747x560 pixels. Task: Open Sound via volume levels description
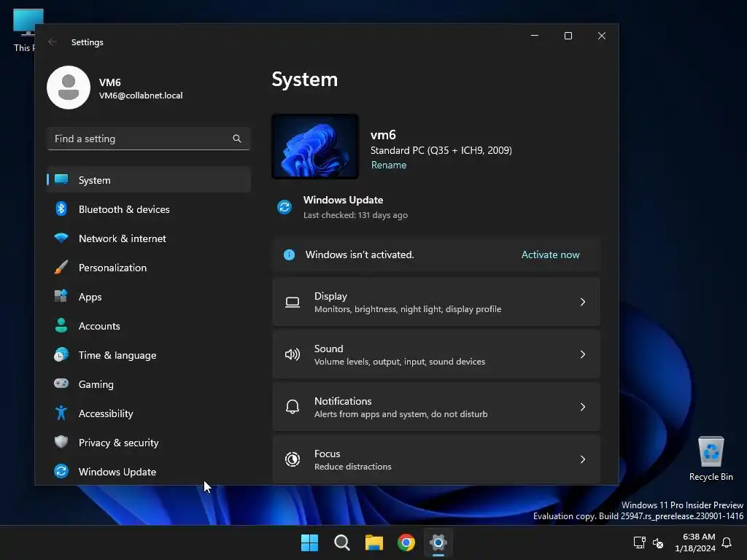coord(400,362)
